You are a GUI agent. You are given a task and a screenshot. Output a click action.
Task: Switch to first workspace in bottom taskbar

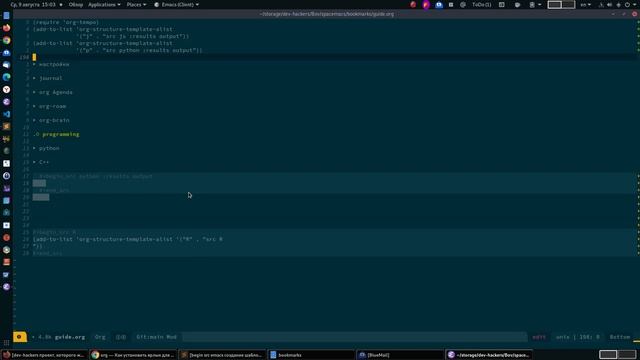point(608,355)
